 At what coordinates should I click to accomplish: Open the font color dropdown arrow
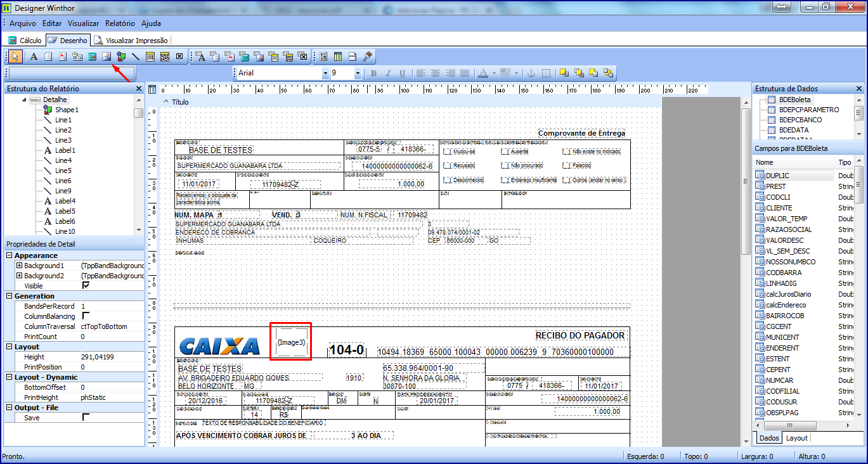coord(493,73)
